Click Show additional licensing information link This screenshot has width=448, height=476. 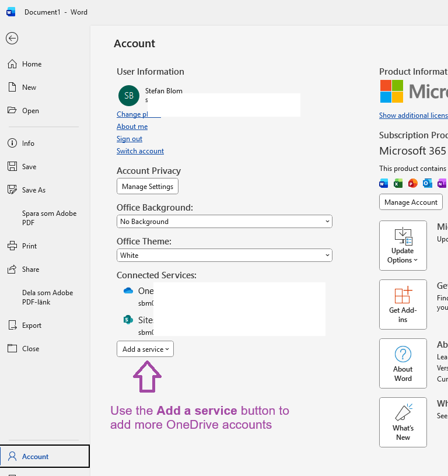(414, 116)
